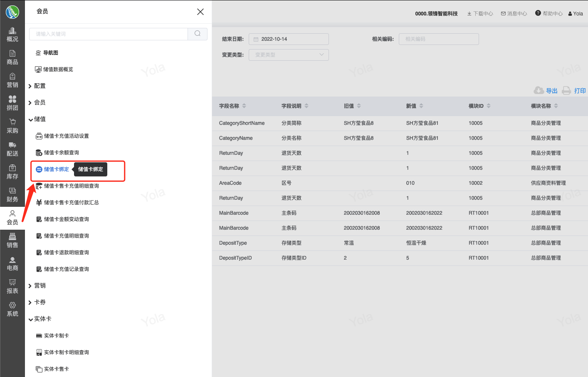
Task: Select 储值卡绑定 menu item
Action: click(x=52, y=169)
